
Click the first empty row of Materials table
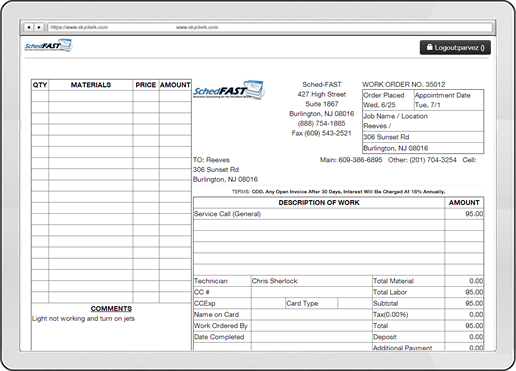click(111, 96)
